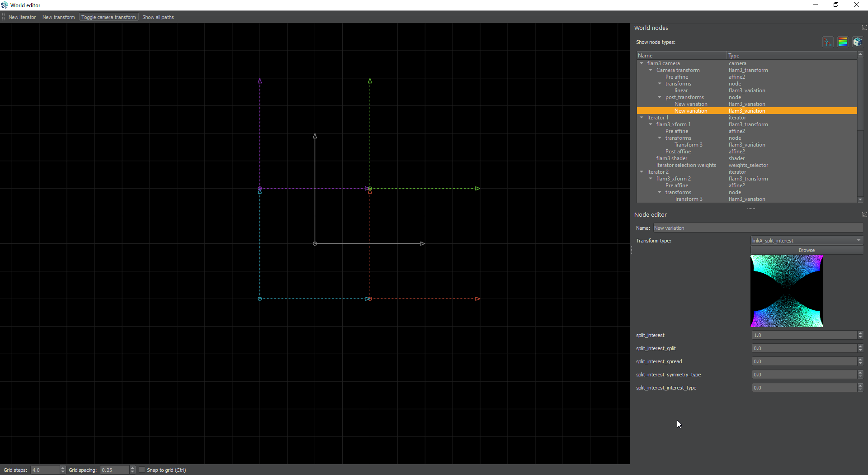Decrease split_interest_split value with down arrow
This screenshot has height=475, width=868.
[x=860, y=350]
